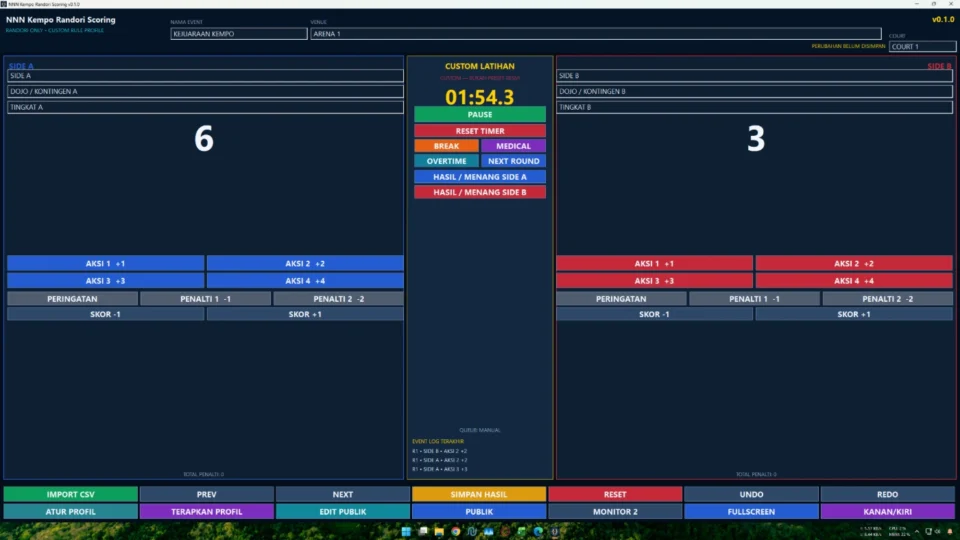The width and height of the screenshot is (960, 540).
Task: Click REDO
Action: click(x=887, y=494)
